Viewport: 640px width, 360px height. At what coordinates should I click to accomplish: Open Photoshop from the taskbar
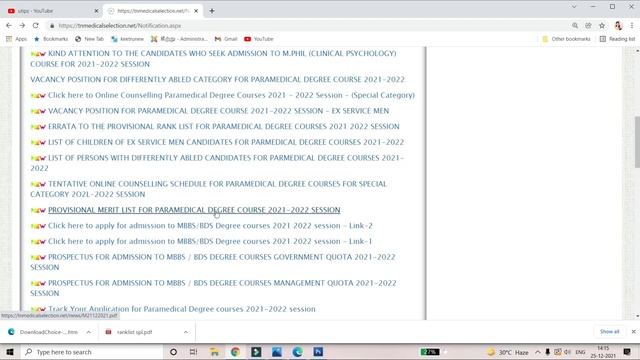[x=318, y=352]
